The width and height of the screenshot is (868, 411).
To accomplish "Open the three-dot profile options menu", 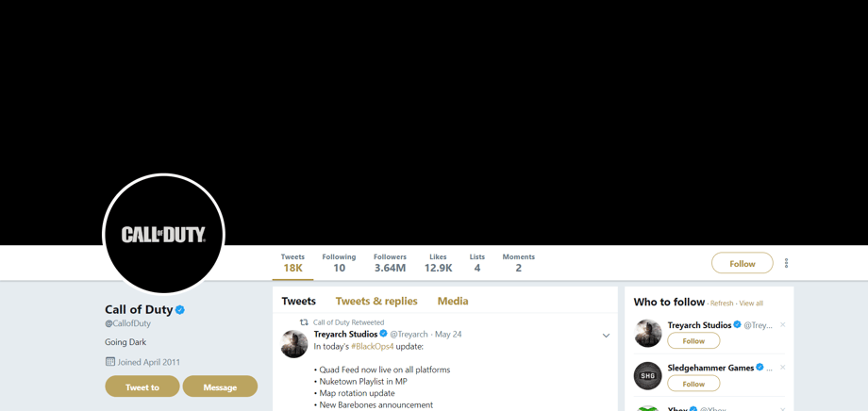I will [x=786, y=264].
